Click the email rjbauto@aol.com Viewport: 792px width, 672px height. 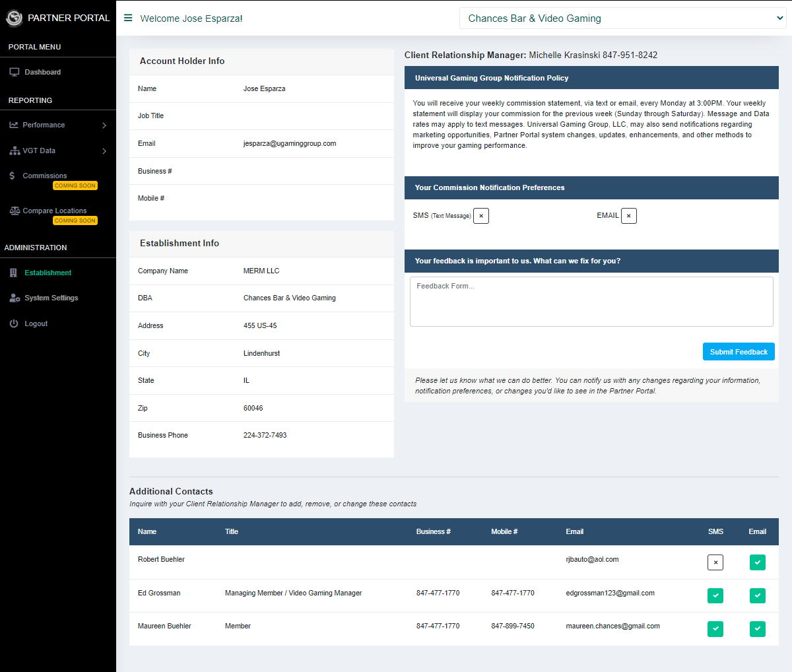[592, 559]
